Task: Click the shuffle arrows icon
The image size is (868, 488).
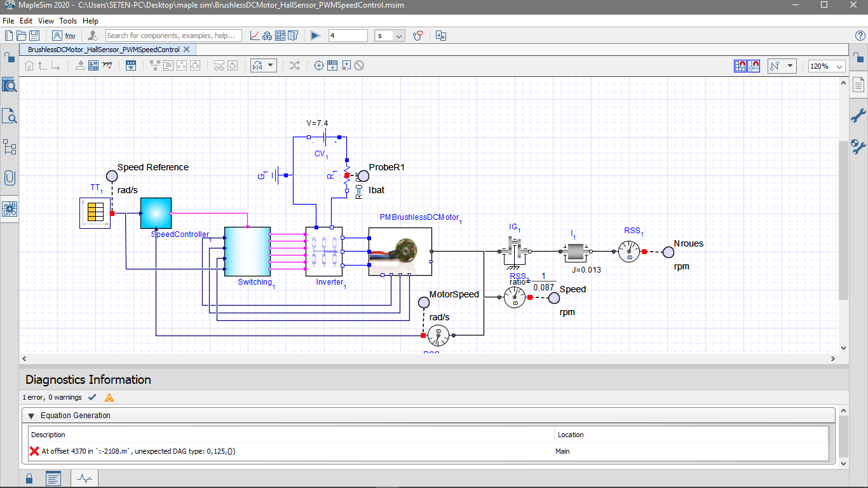Action: pyautogui.click(x=295, y=65)
